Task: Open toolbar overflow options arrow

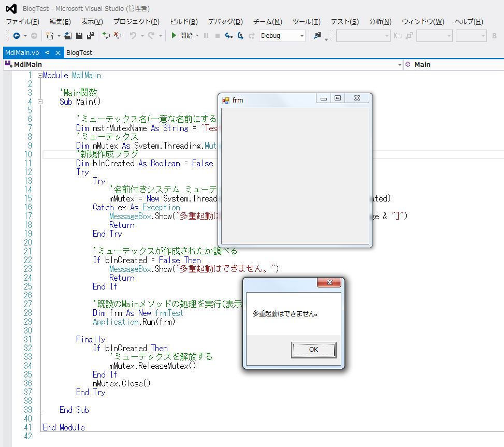Action: pos(326,39)
